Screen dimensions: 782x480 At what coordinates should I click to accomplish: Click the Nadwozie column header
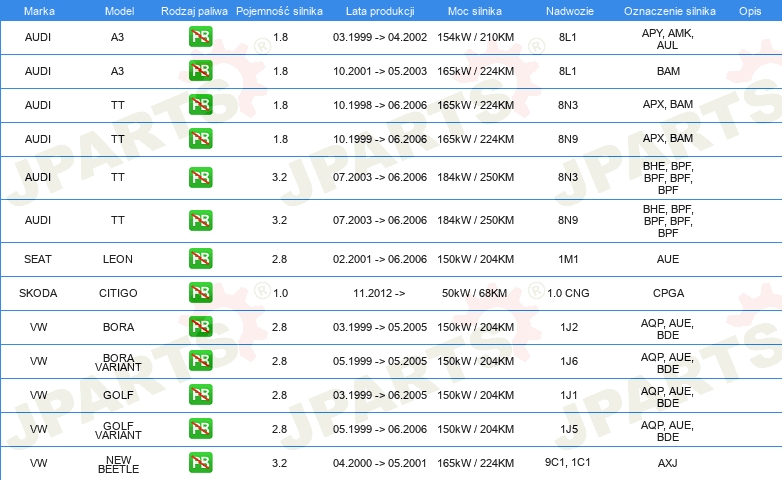(570, 11)
